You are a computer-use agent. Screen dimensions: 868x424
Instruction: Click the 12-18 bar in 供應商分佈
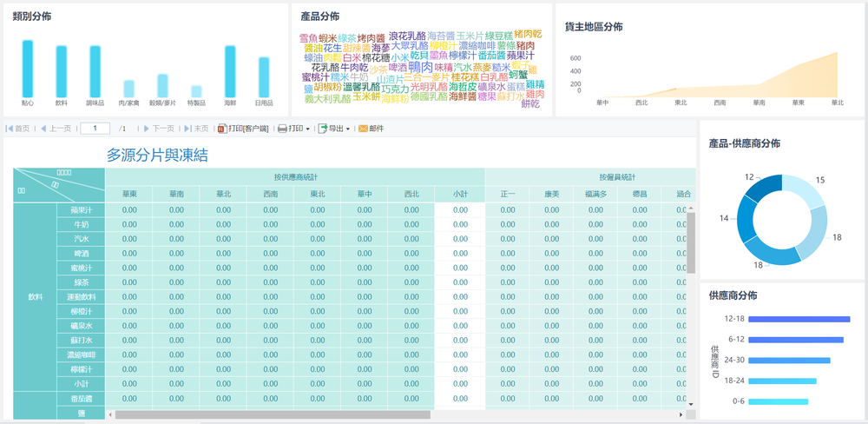(x=799, y=319)
